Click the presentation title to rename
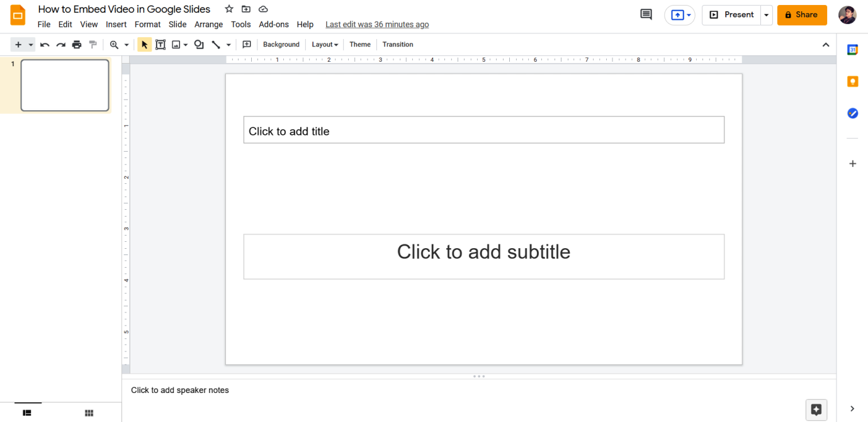The image size is (868, 422). pos(125,9)
